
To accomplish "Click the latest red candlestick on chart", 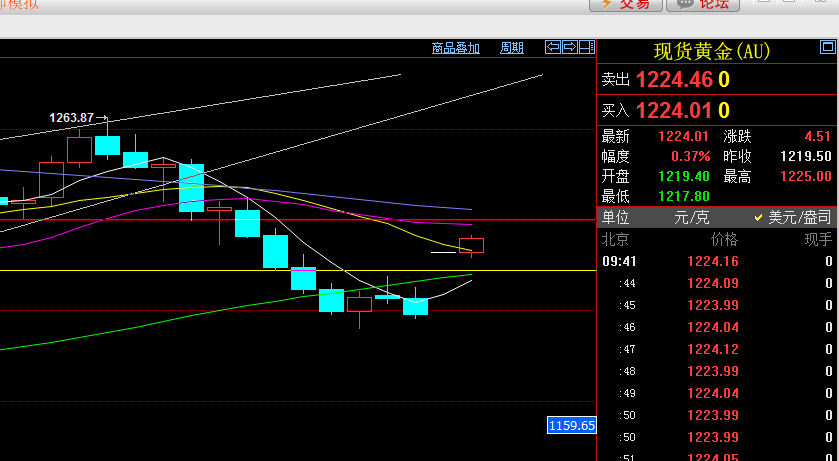I will (471, 245).
